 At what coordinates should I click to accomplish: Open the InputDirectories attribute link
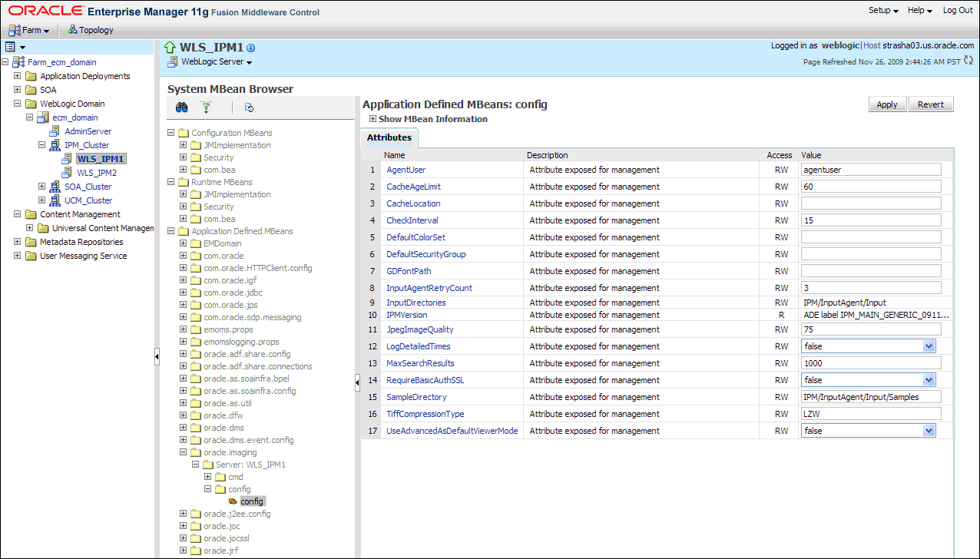(416, 303)
